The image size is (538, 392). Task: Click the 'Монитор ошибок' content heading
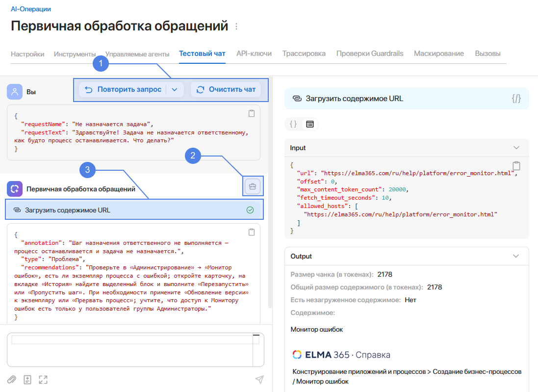coord(317,329)
